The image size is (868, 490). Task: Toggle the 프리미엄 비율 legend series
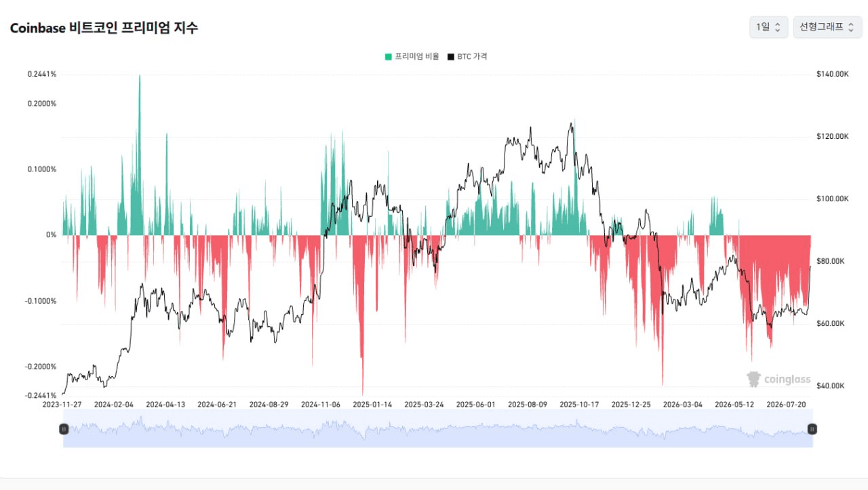[x=412, y=56]
